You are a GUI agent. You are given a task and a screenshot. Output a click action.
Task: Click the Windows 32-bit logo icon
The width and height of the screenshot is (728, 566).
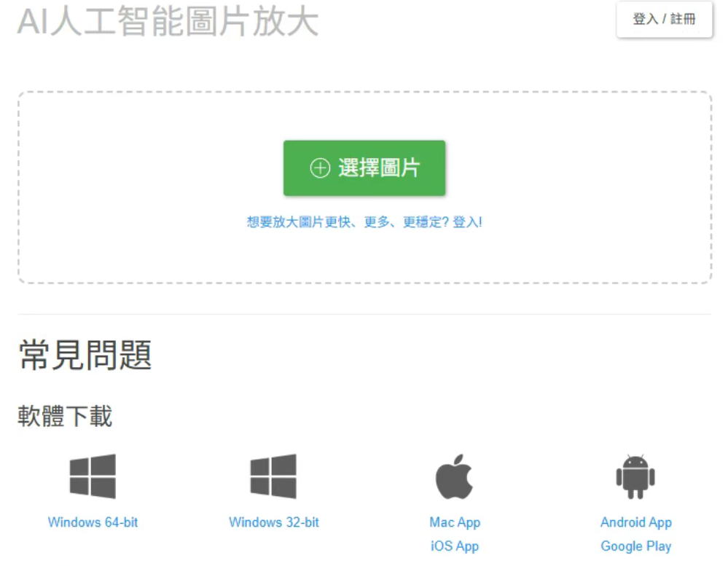click(x=273, y=476)
